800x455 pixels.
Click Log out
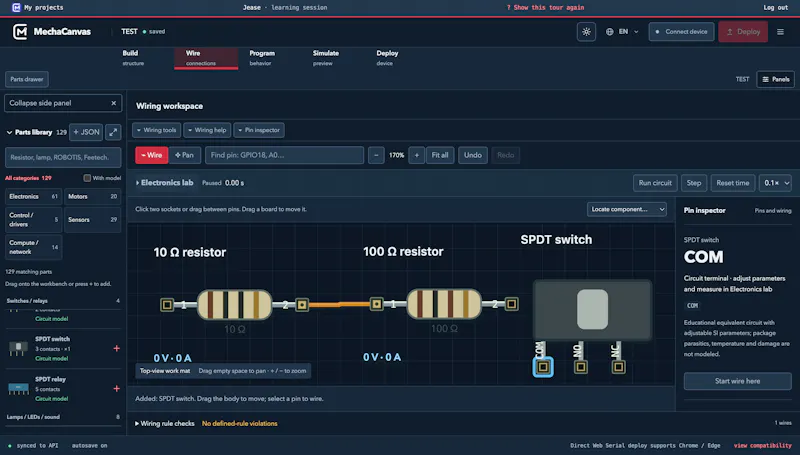[776, 8]
